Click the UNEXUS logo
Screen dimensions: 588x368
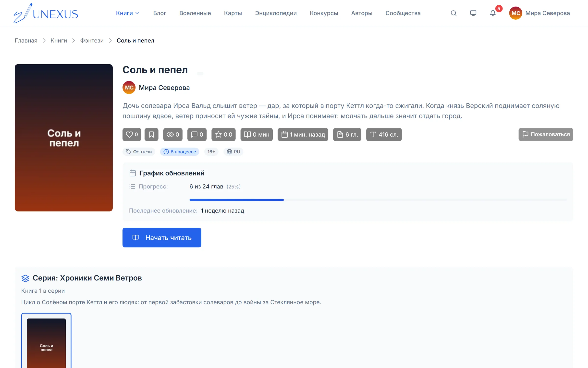point(46,13)
